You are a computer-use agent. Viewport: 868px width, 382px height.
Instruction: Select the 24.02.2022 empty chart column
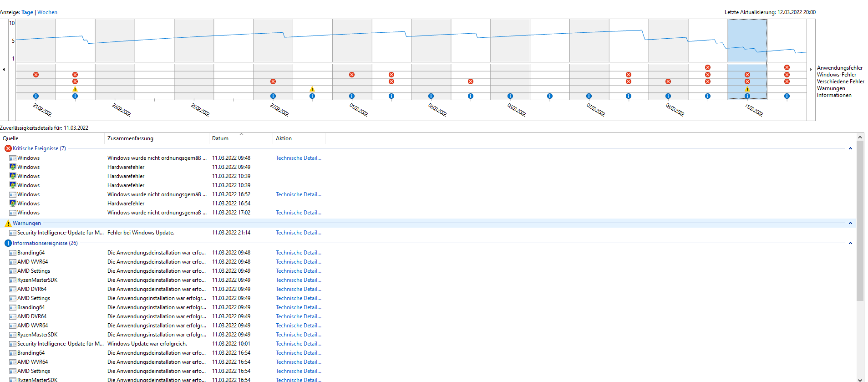155,59
